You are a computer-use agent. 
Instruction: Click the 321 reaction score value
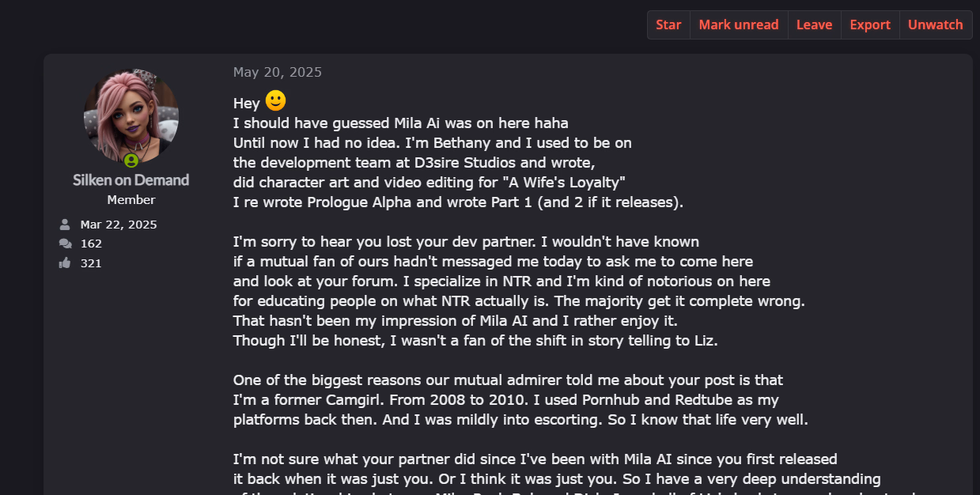point(91,263)
